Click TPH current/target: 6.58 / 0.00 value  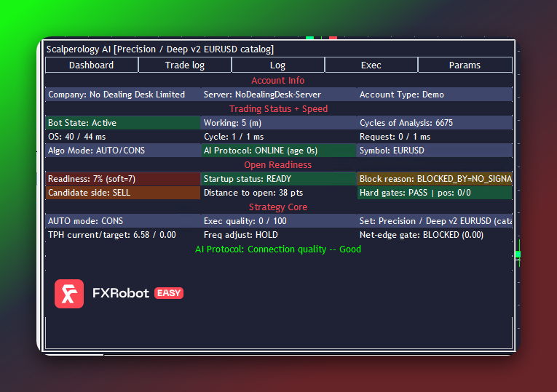coord(112,235)
